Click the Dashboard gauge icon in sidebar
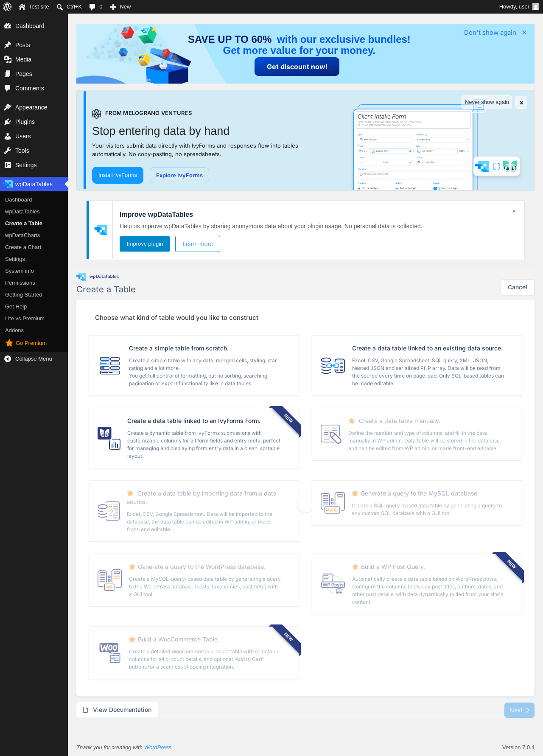 (8, 26)
